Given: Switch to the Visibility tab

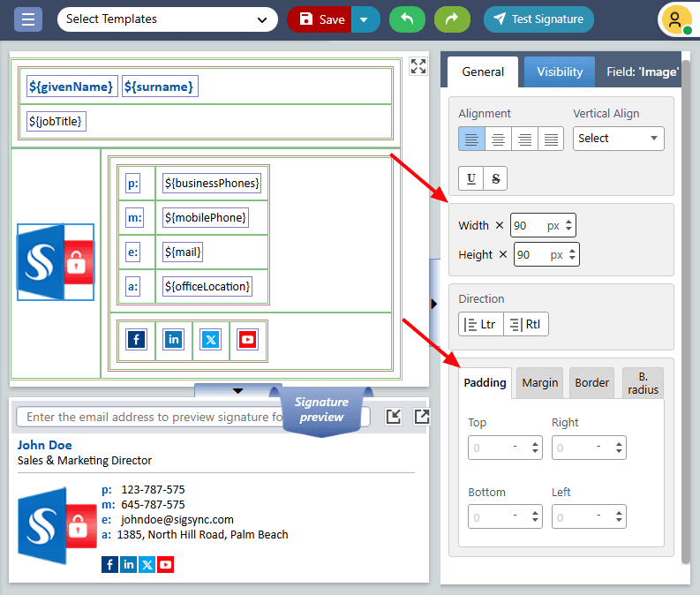Looking at the screenshot, I should click(x=560, y=72).
